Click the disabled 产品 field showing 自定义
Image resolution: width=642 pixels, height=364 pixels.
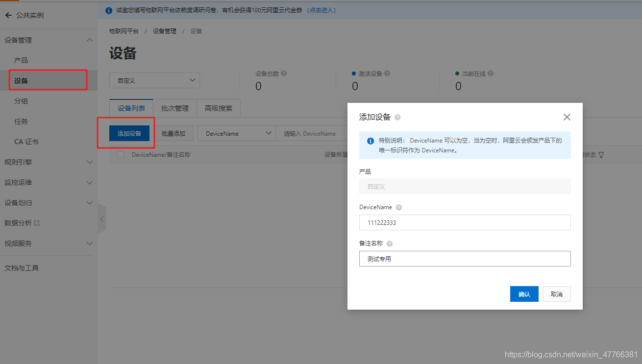point(465,186)
